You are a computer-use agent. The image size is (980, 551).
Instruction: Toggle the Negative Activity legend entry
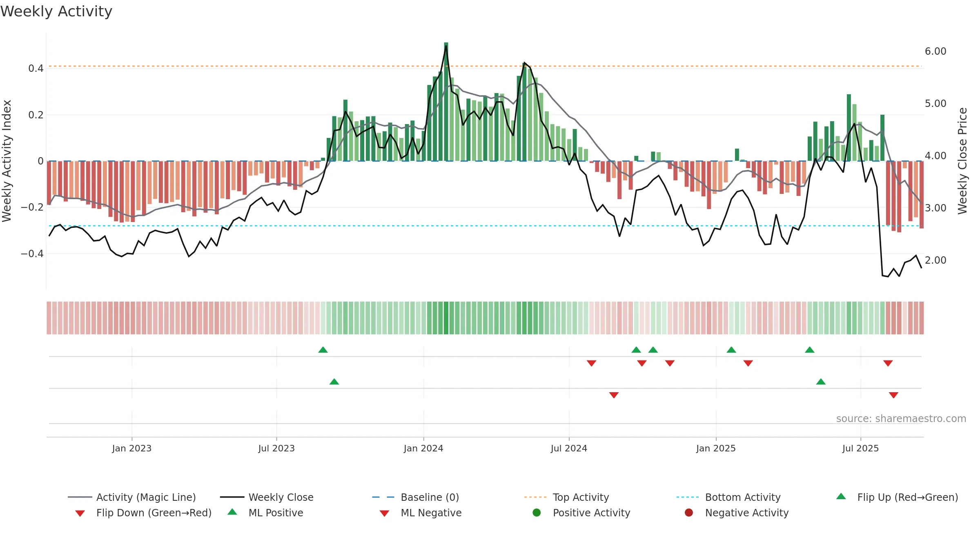(737, 513)
